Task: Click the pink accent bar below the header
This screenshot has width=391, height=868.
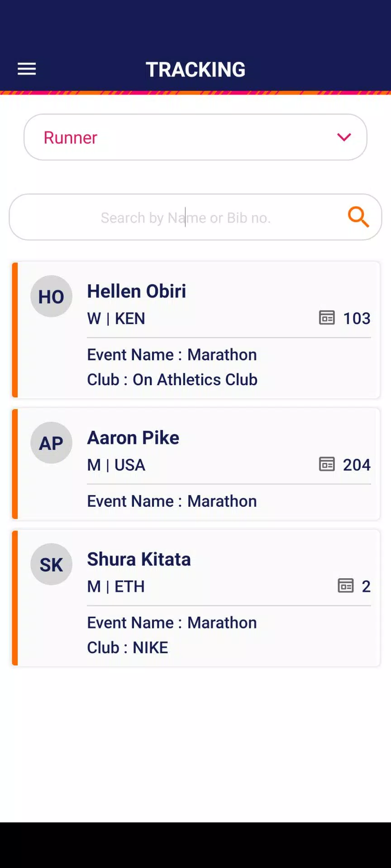Action: 195,92
